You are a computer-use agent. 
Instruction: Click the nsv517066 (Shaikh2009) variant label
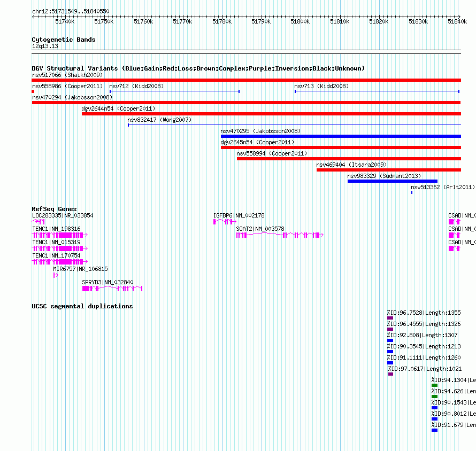click(x=67, y=75)
